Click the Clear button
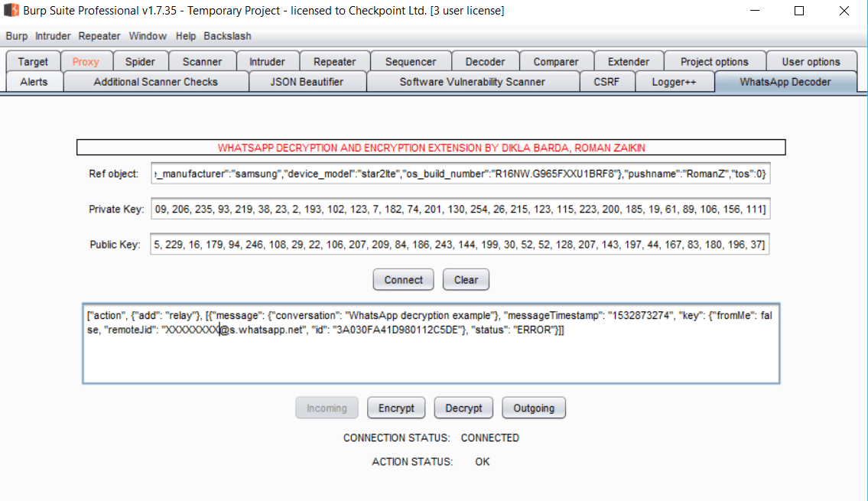Screen dimensions: 868x501 pos(466,279)
